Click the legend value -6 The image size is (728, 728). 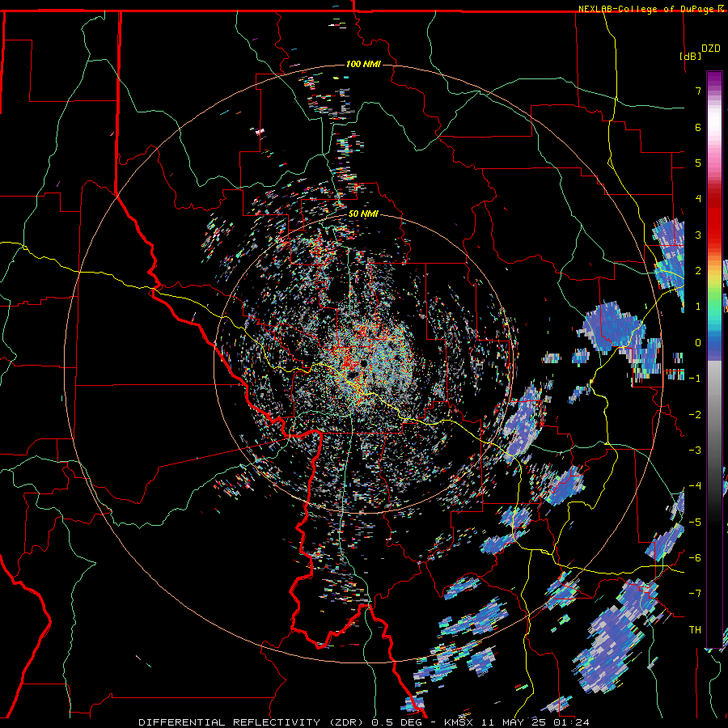click(x=695, y=557)
